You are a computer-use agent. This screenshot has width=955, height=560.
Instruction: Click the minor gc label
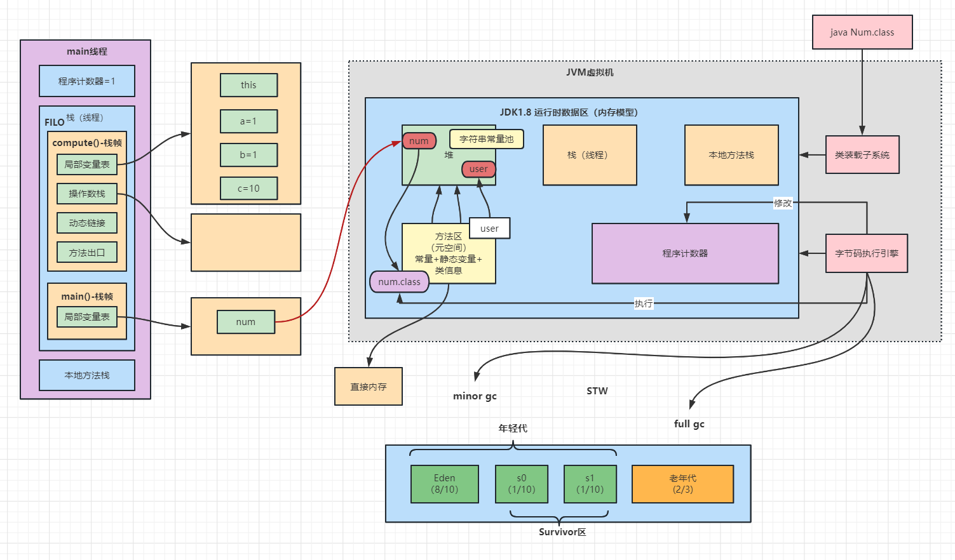tap(475, 396)
